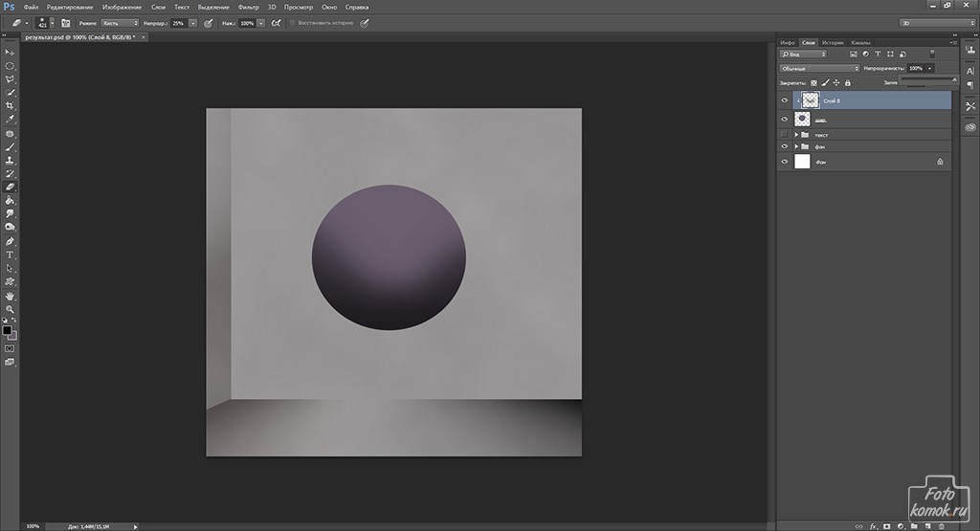Screen dimensions: 980x531
Task: Click pressure-for-size icon at options bar end
Action: [365, 23]
